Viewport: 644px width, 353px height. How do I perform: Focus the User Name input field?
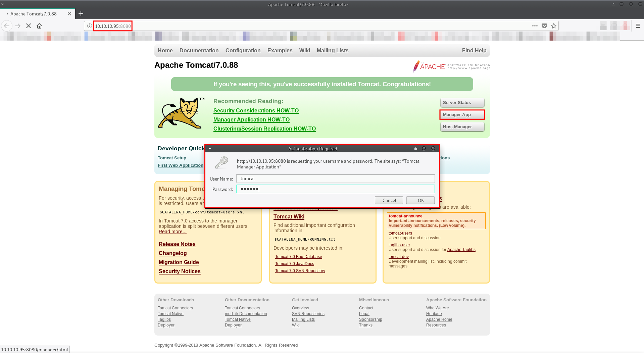pyautogui.click(x=336, y=179)
